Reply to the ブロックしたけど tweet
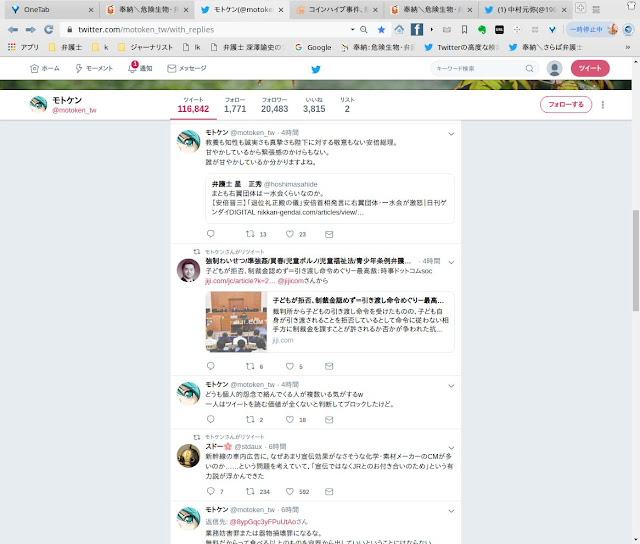The height and width of the screenshot is (544, 640). point(211,419)
